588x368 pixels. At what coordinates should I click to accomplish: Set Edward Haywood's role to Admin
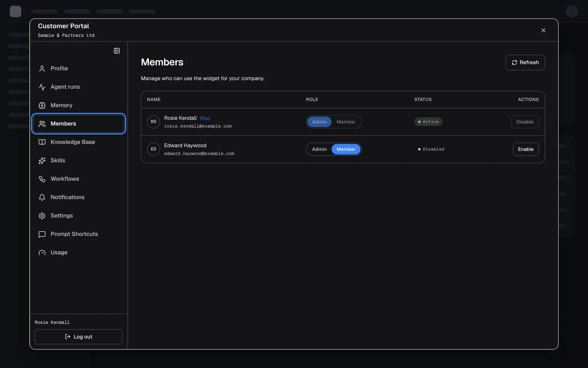point(319,149)
